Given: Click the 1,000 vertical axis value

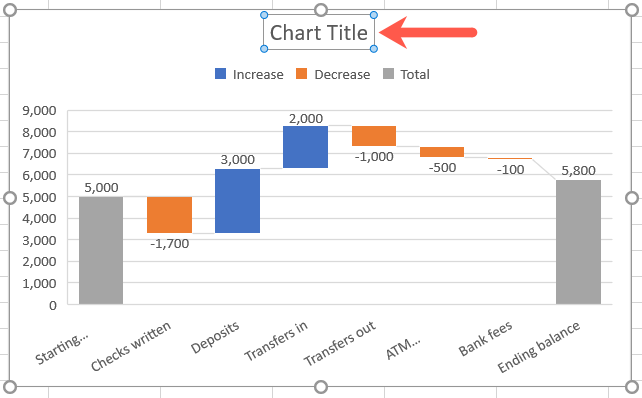Looking at the screenshot, I should [39, 283].
